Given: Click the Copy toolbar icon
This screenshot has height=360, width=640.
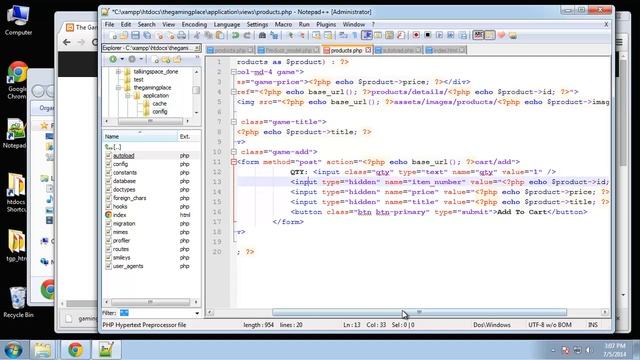Looking at the screenshot, I should click(208, 36).
